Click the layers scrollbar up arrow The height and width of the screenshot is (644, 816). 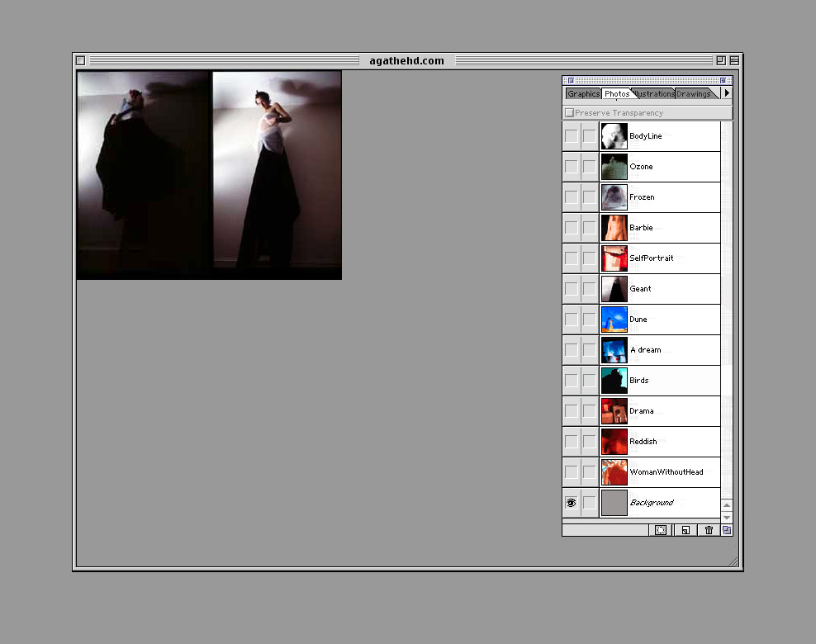point(727,505)
